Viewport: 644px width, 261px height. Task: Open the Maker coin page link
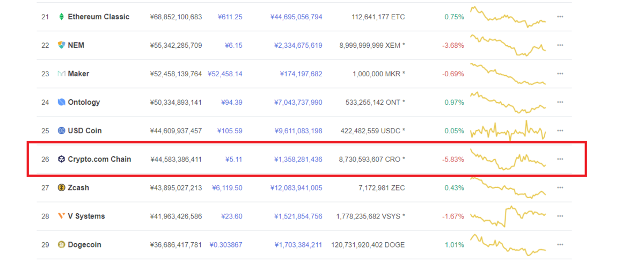[78, 74]
